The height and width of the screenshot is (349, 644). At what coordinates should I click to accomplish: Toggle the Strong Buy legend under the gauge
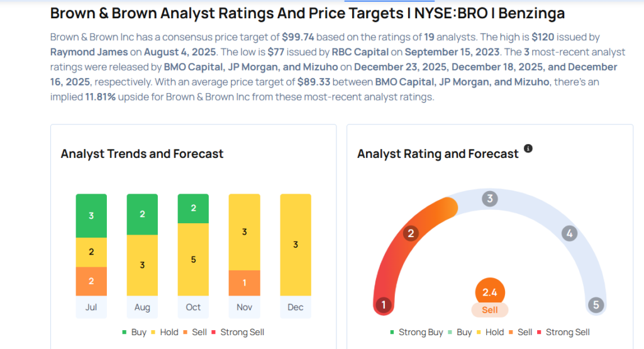point(416,332)
